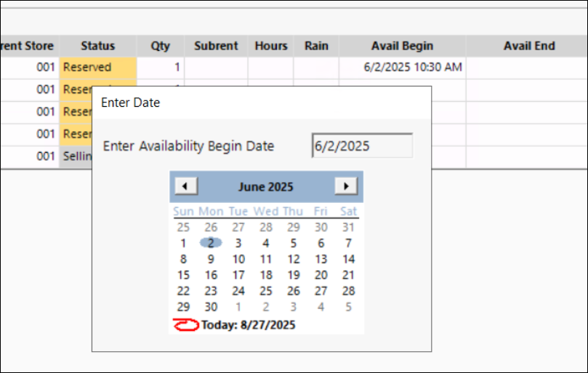
Task: Pick June 15 on the calendar
Action: tap(183, 275)
